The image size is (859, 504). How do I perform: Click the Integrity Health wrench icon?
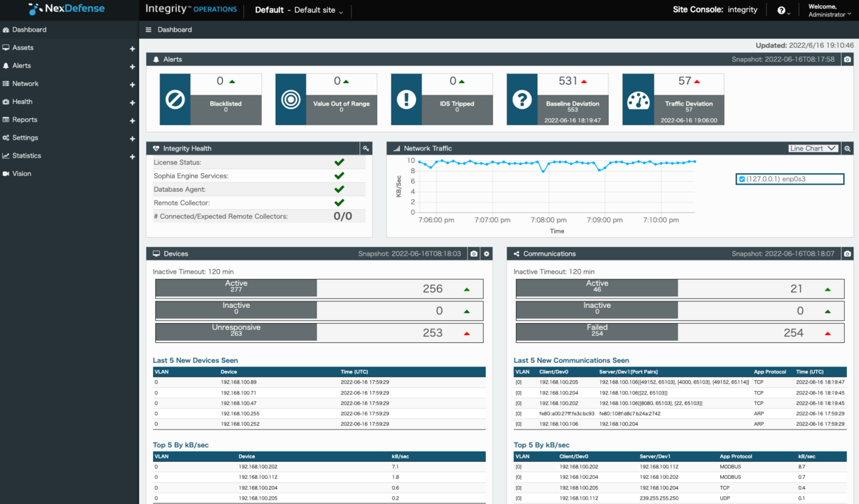coord(366,149)
